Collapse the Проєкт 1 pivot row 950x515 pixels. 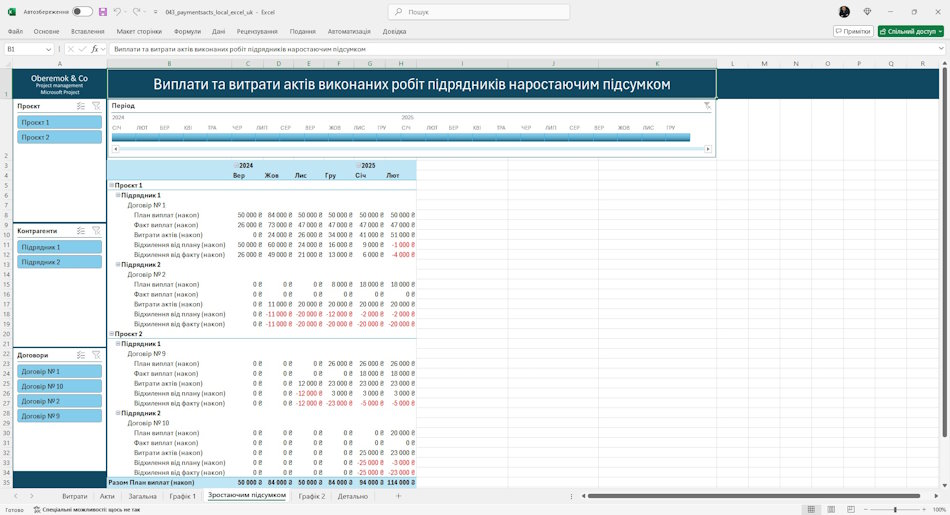[x=111, y=185]
